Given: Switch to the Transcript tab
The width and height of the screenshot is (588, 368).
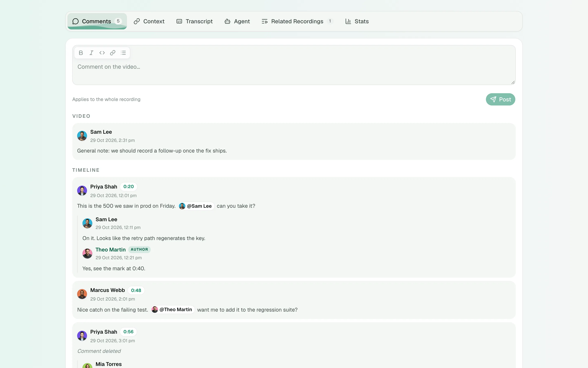Looking at the screenshot, I should coord(194,21).
